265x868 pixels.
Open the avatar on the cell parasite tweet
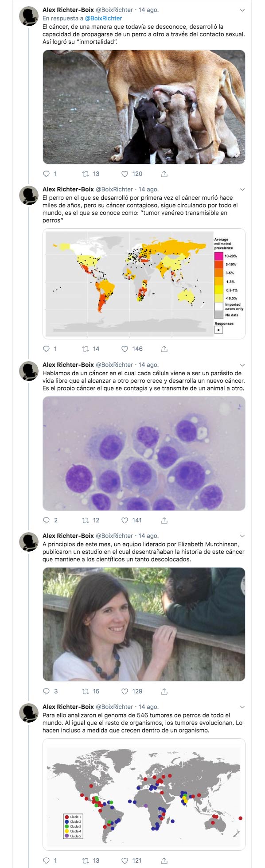pyautogui.click(x=29, y=371)
